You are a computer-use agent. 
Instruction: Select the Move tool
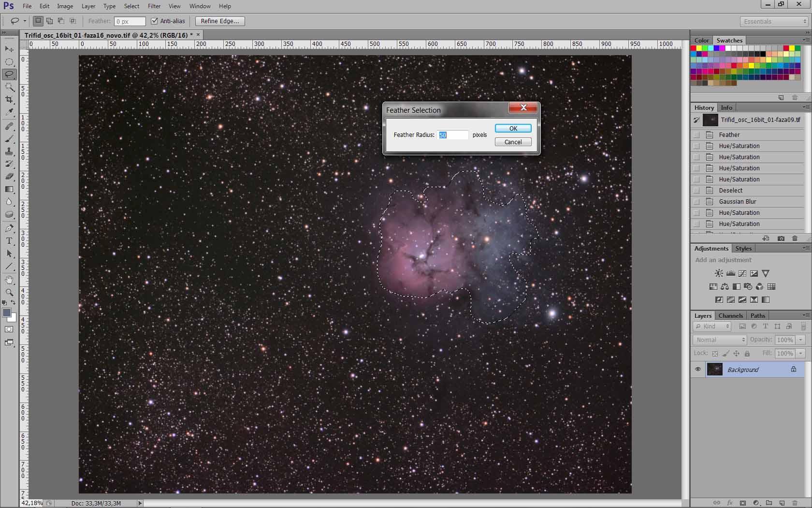click(9, 49)
